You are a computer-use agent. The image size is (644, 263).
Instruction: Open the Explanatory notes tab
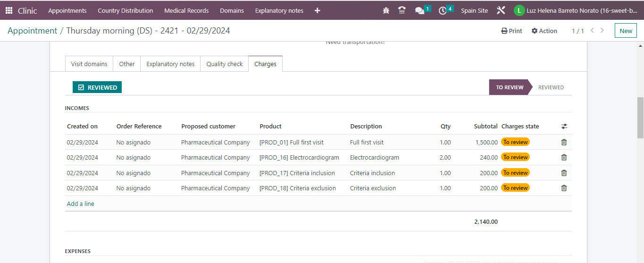click(x=170, y=64)
